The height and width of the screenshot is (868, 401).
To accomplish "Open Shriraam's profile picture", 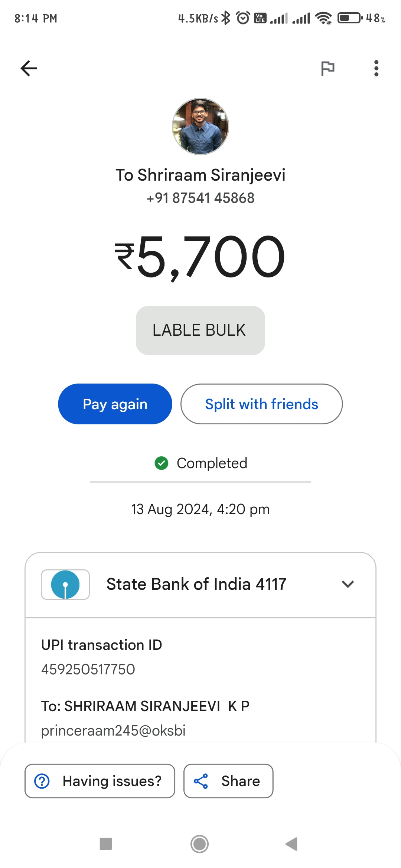I will (200, 126).
